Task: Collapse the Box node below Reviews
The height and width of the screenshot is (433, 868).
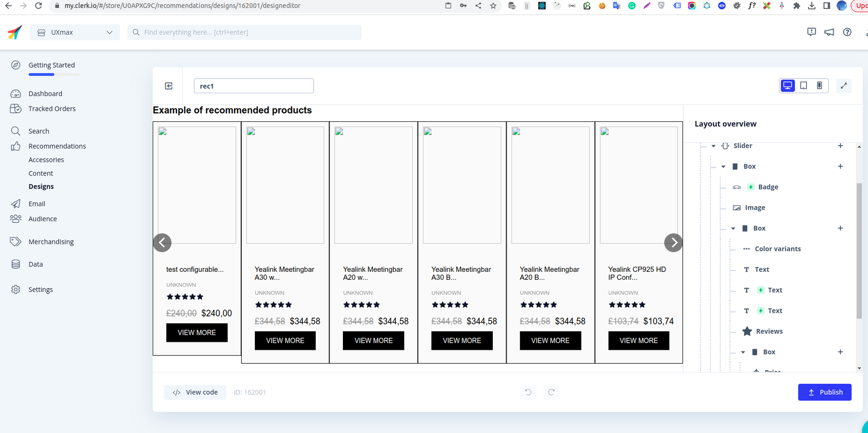Action: click(x=743, y=352)
